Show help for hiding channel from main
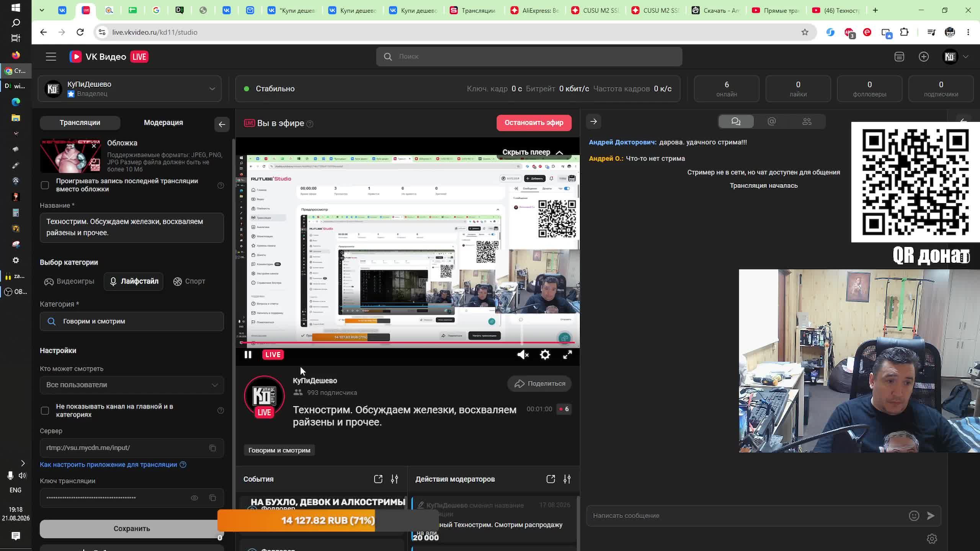 (220, 411)
